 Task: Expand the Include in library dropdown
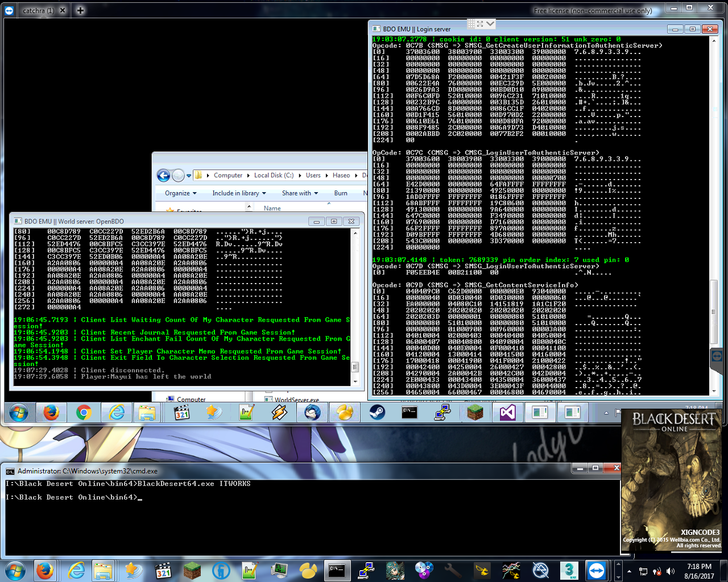[239, 193]
